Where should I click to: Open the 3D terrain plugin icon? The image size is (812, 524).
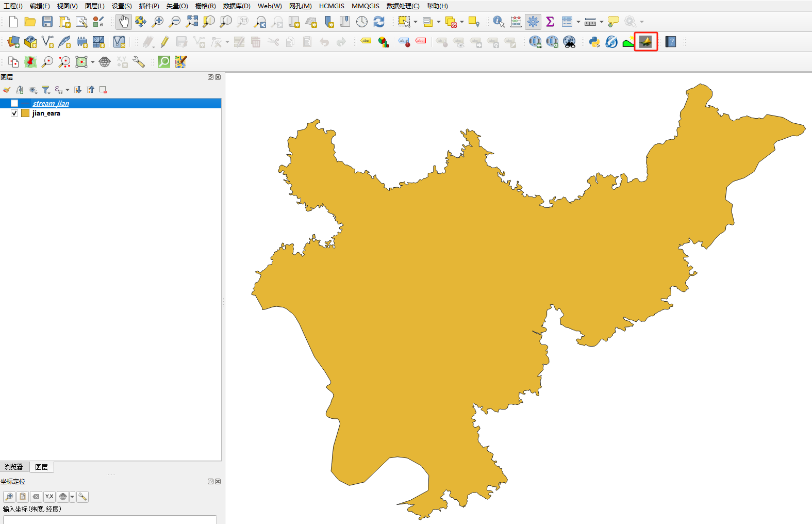click(x=645, y=42)
